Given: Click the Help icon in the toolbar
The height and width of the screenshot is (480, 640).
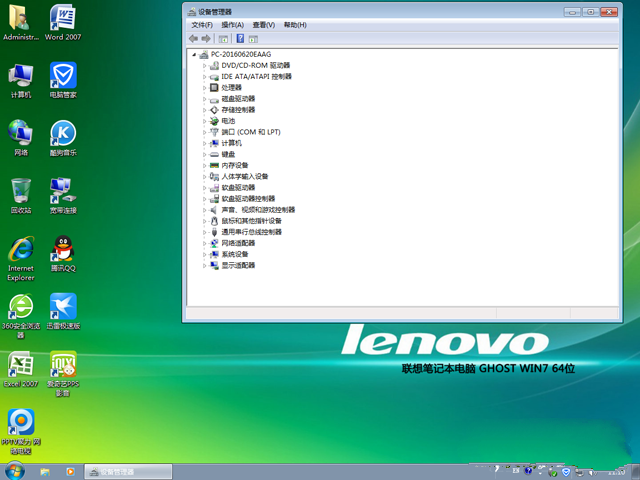Looking at the screenshot, I should coord(240,39).
